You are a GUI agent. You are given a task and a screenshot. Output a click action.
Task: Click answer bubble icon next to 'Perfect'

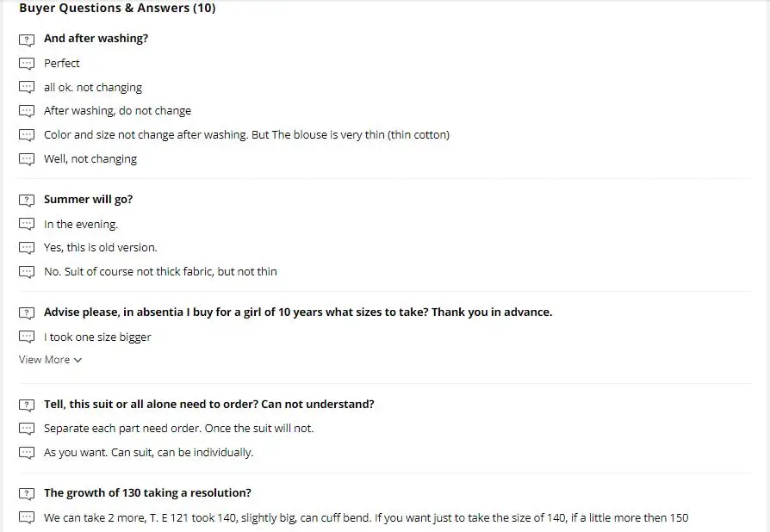pos(27,64)
